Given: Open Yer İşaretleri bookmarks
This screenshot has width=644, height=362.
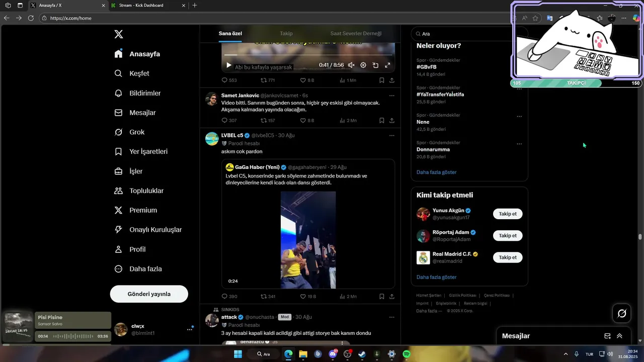Looking at the screenshot, I should pos(141,151).
